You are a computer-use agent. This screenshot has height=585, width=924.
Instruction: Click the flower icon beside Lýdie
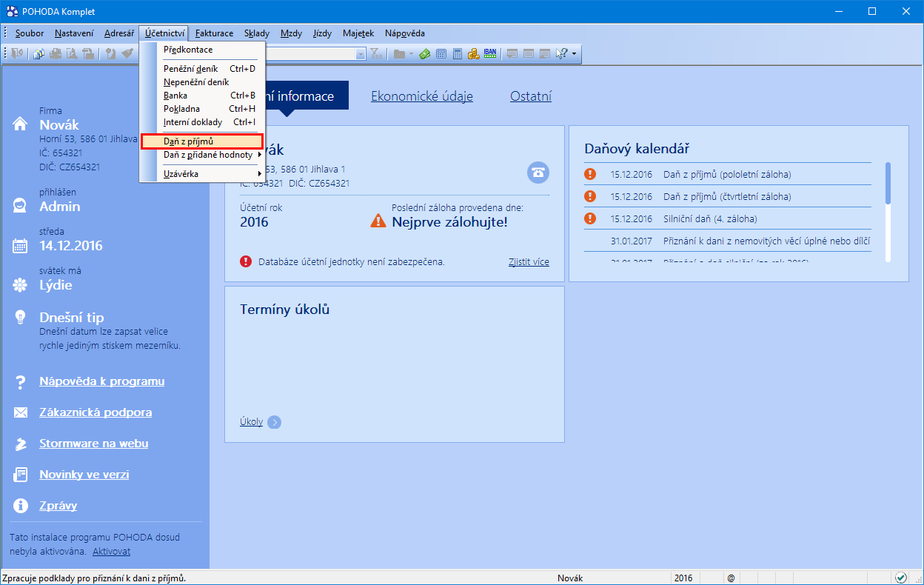[x=21, y=285]
